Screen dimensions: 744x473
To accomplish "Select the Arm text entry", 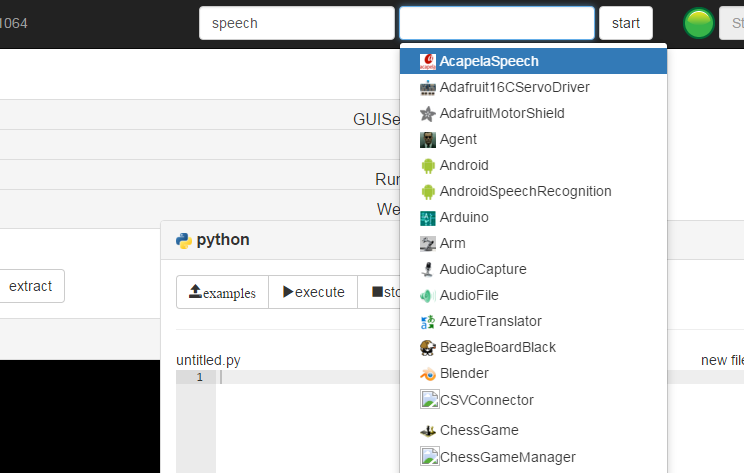I will (x=453, y=243).
